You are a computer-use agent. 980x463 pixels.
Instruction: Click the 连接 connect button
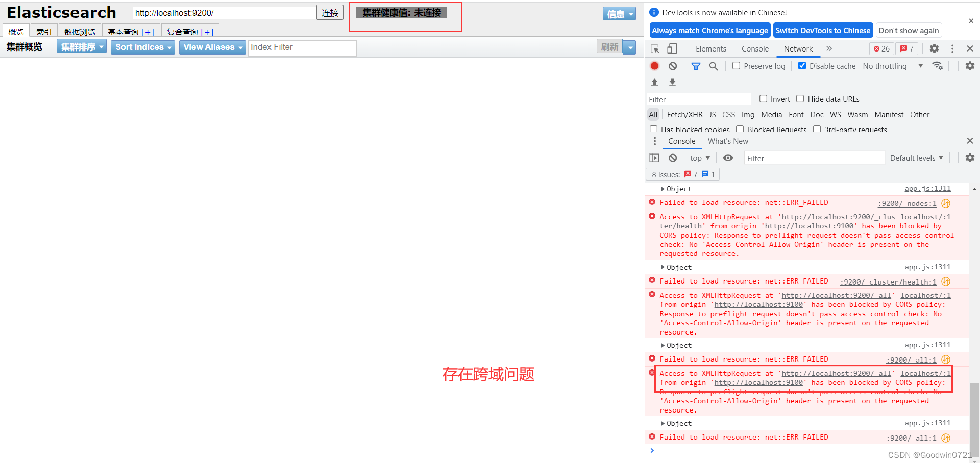tap(330, 13)
